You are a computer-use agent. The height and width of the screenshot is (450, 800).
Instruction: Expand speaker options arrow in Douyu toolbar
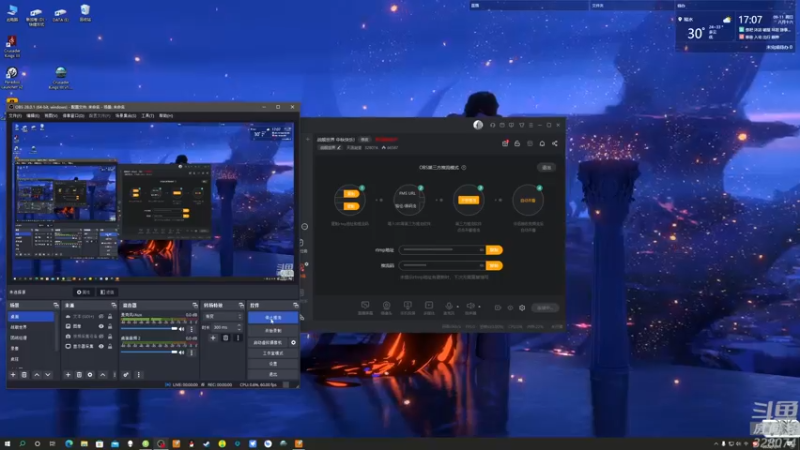[x=479, y=307]
